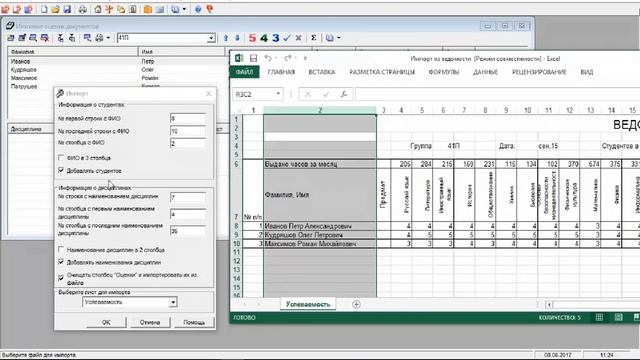
Task: Select cell 'Максимов Роман Михайлович' in Excel
Action: pos(320,244)
